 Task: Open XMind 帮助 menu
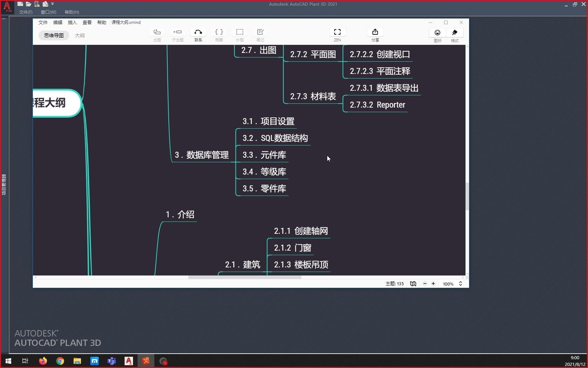click(101, 22)
